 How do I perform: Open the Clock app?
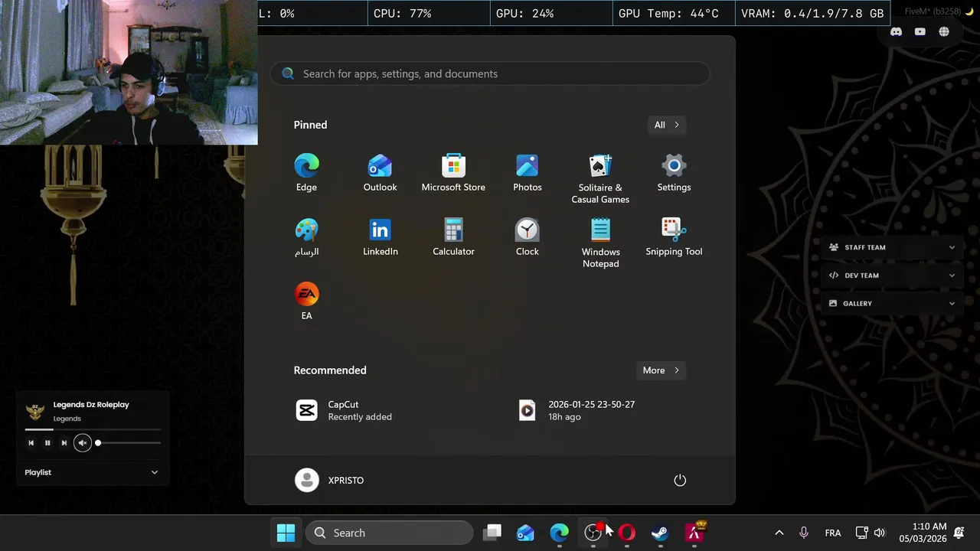pyautogui.click(x=527, y=237)
